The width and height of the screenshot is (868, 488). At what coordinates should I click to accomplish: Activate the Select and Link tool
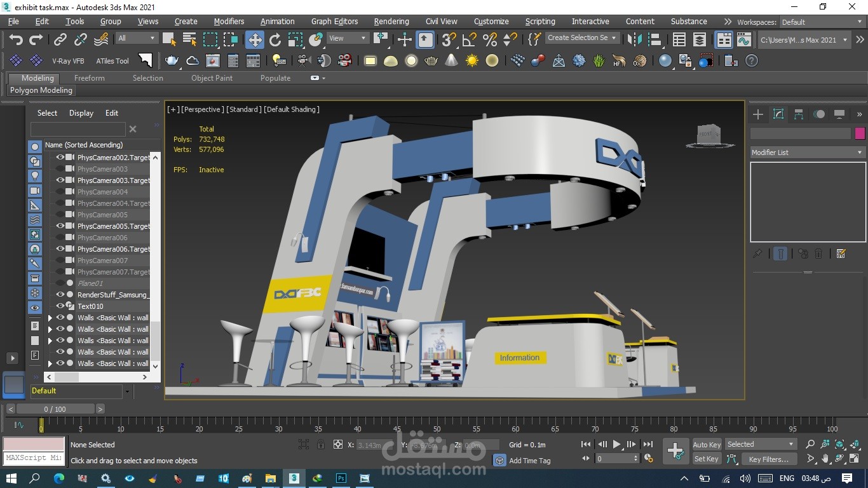60,39
